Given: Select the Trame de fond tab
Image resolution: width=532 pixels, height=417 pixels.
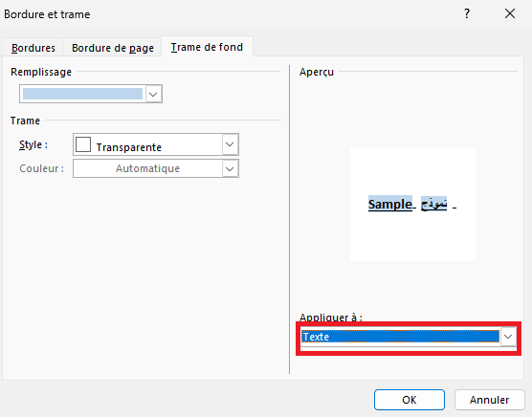Looking at the screenshot, I should point(207,47).
